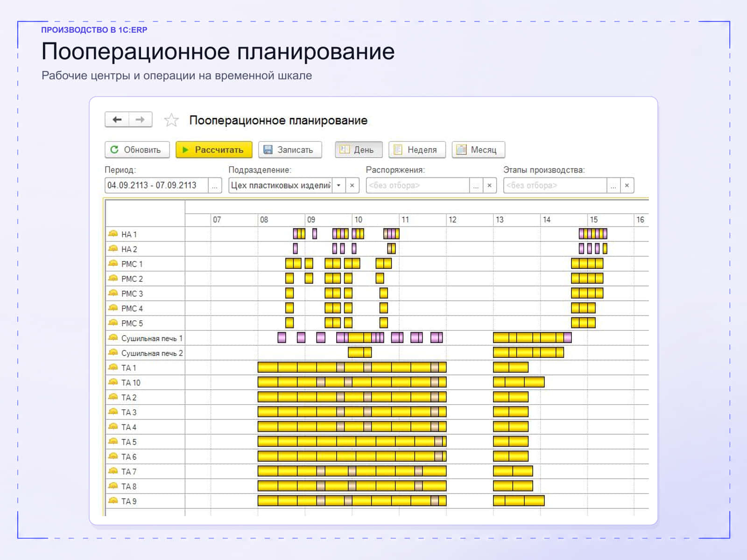Click the helmet icon beside ТА 7

click(x=113, y=471)
